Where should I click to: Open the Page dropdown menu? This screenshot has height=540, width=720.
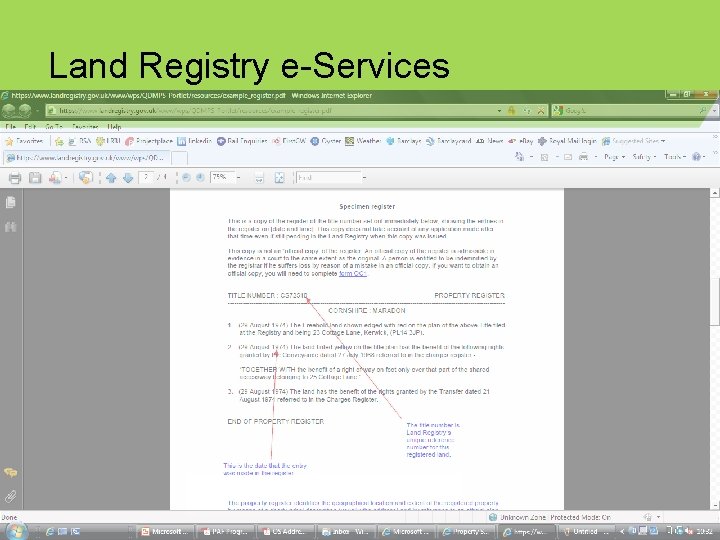pos(614,157)
